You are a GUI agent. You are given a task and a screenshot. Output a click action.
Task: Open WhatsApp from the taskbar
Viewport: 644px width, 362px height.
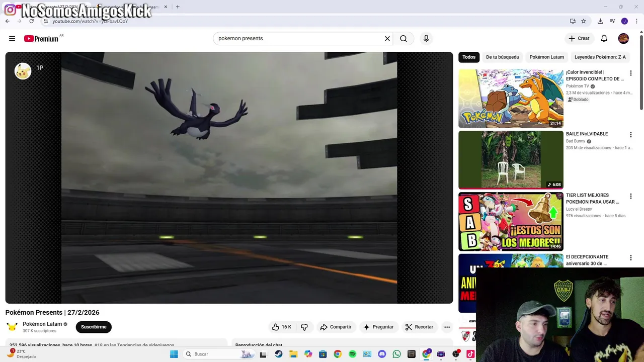click(x=397, y=354)
